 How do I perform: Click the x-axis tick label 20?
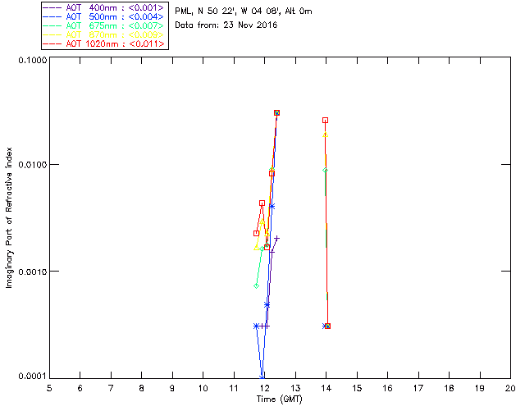point(510,388)
